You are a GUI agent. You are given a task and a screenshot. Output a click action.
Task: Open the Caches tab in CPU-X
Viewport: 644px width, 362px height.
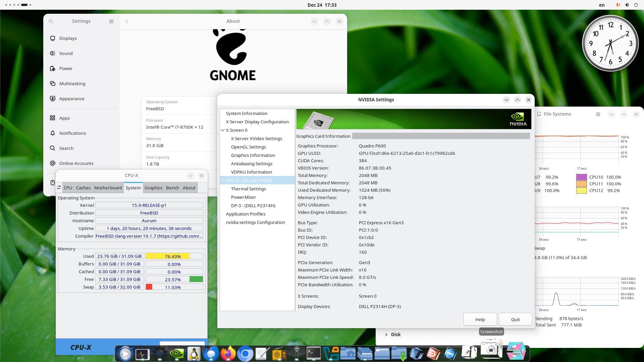[x=83, y=188]
